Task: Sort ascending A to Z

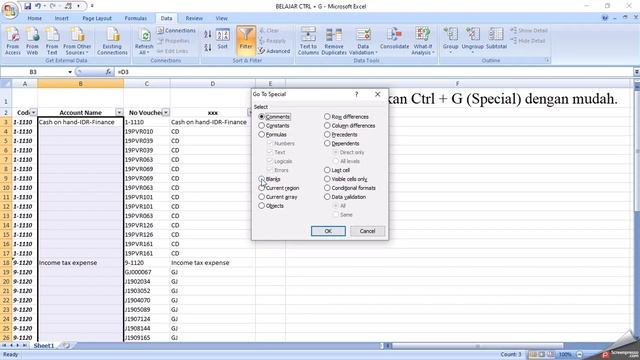Action: [208, 34]
